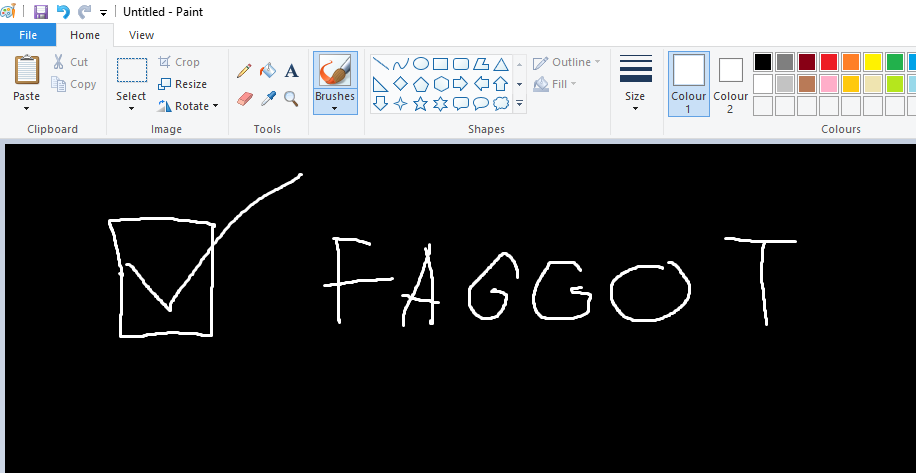Select the Pencil tool
The width and height of the screenshot is (916, 473).
tap(244, 71)
